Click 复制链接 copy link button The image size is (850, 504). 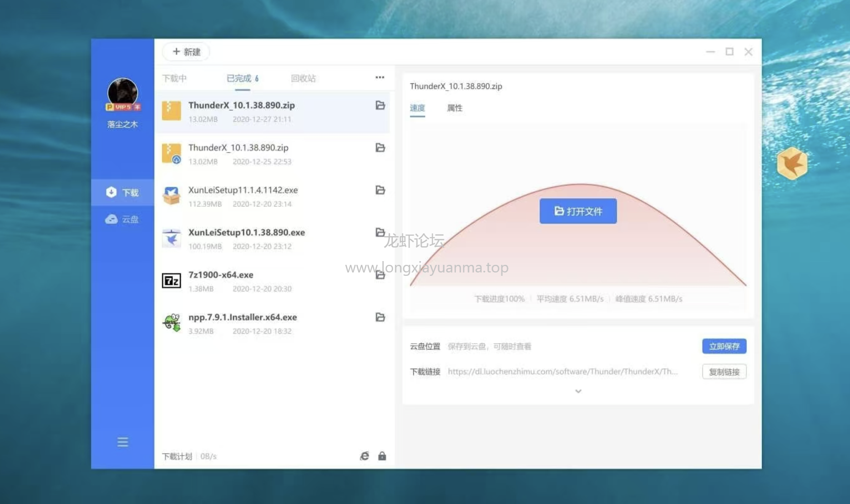pyautogui.click(x=724, y=372)
